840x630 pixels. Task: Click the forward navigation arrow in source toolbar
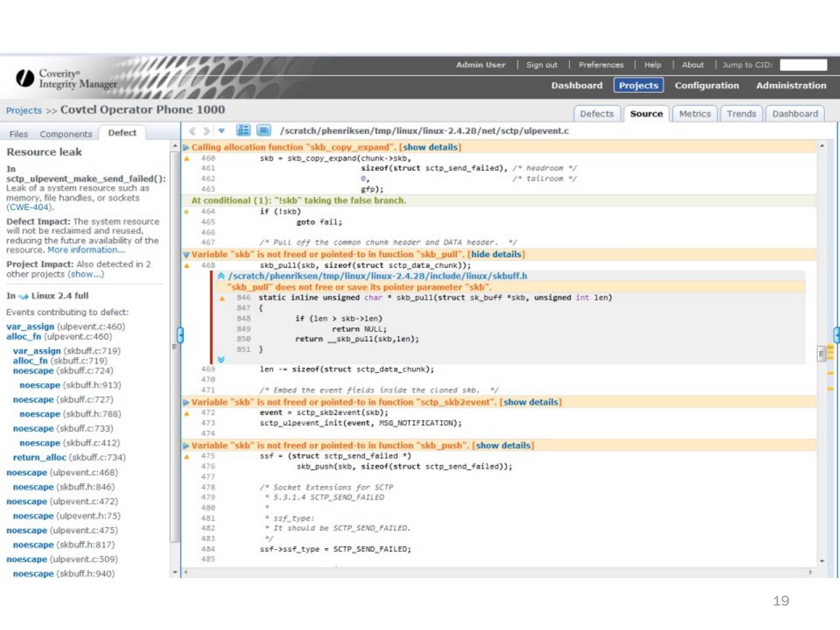(x=206, y=131)
